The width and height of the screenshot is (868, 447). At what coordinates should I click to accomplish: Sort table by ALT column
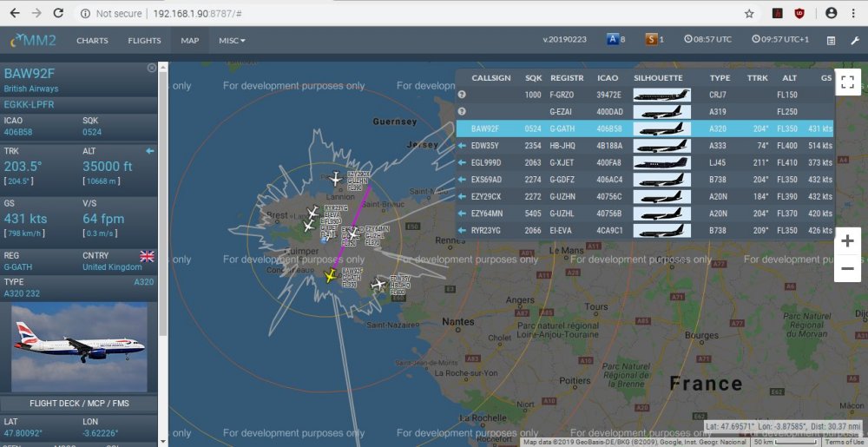(x=789, y=78)
